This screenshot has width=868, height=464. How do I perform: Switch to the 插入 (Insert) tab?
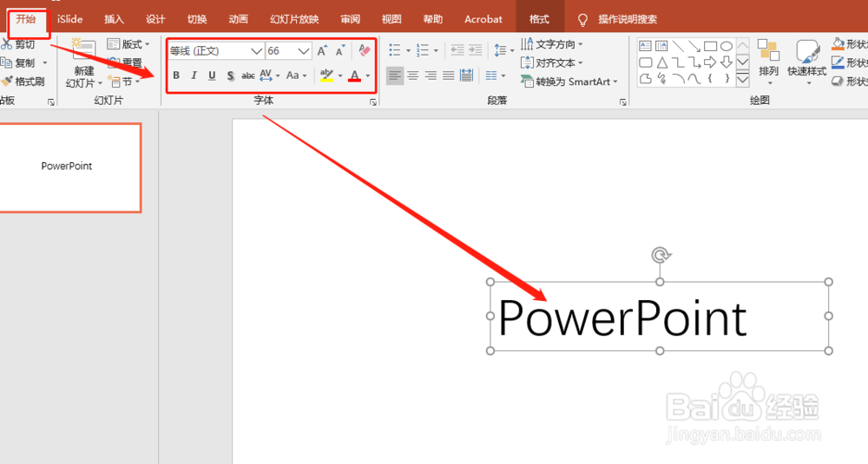tap(114, 19)
